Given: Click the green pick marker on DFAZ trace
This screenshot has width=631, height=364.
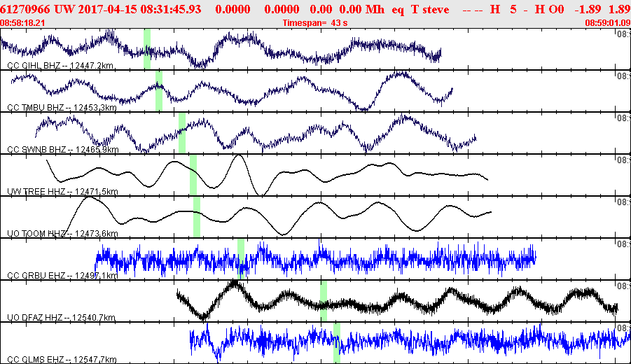Looking at the screenshot, I should [x=324, y=301].
